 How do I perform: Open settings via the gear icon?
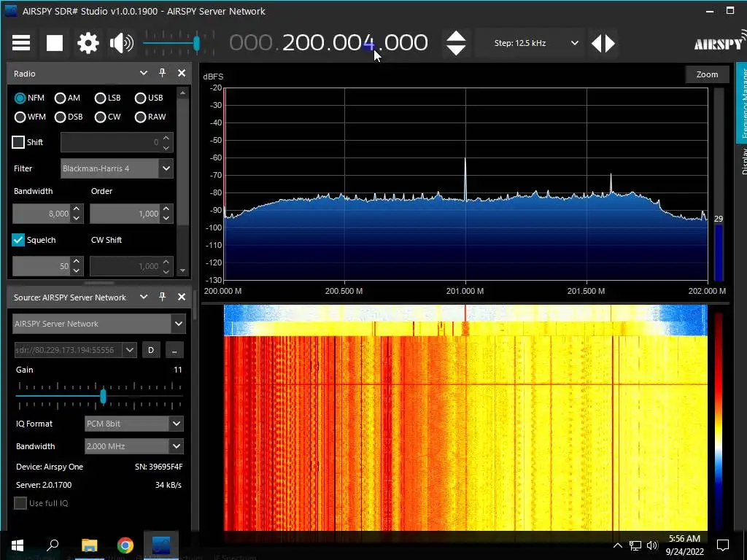[x=88, y=43]
